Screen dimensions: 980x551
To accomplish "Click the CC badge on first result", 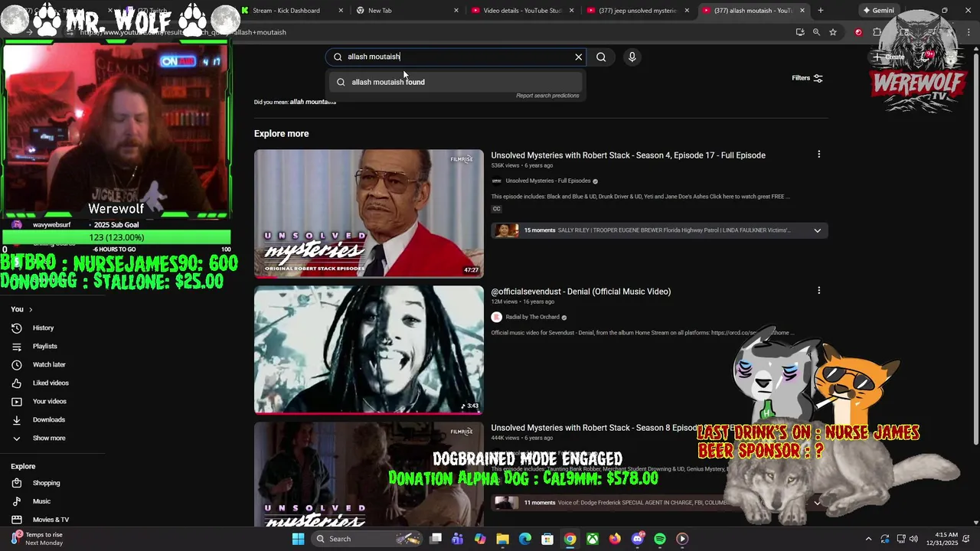I will coord(496,209).
